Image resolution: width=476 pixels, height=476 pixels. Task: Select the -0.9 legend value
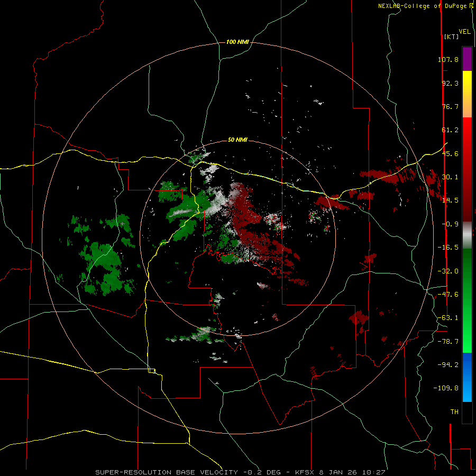pyautogui.click(x=450, y=224)
